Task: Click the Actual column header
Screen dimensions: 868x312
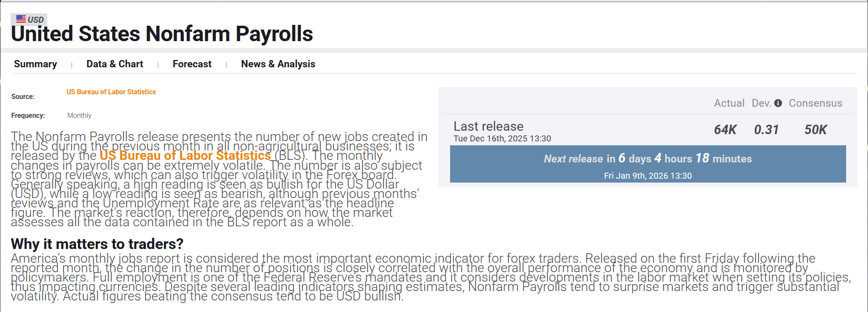Action: point(729,103)
